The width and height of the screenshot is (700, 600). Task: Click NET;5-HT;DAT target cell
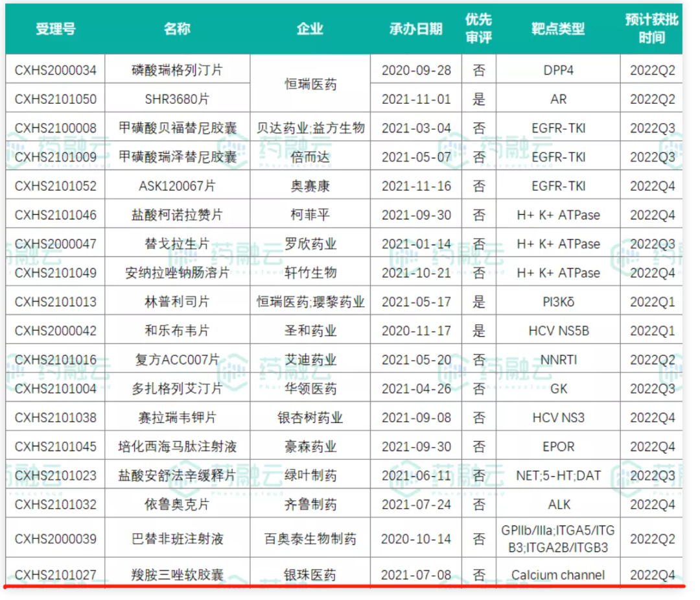point(558,475)
